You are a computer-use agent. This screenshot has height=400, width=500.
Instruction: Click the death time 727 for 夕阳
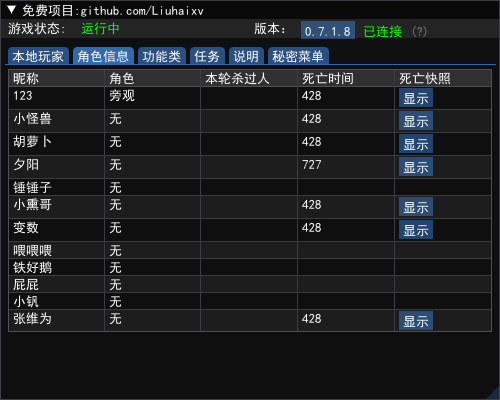pos(312,165)
